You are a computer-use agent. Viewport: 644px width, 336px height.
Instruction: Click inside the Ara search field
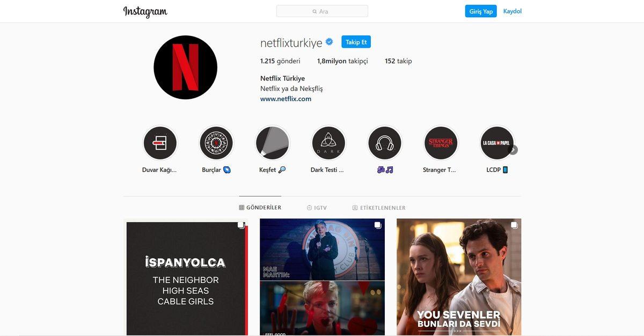(321, 11)
